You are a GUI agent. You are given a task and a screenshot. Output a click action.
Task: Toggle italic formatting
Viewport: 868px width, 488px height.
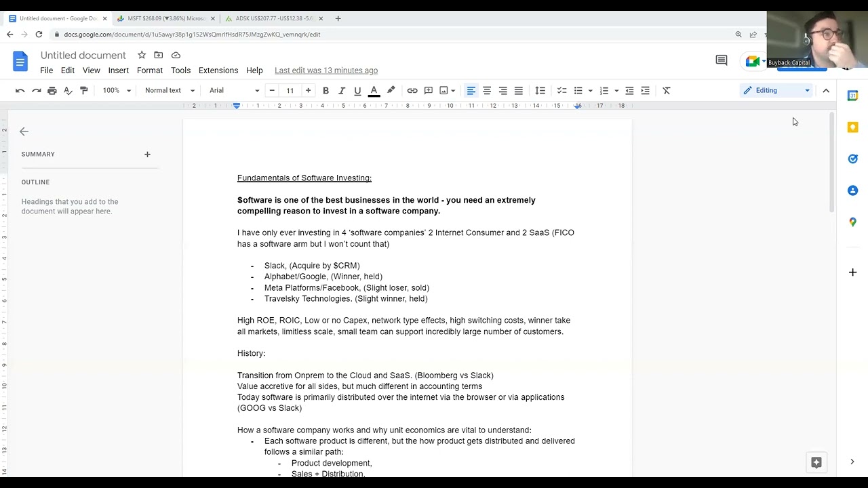[x=342, y=90]
